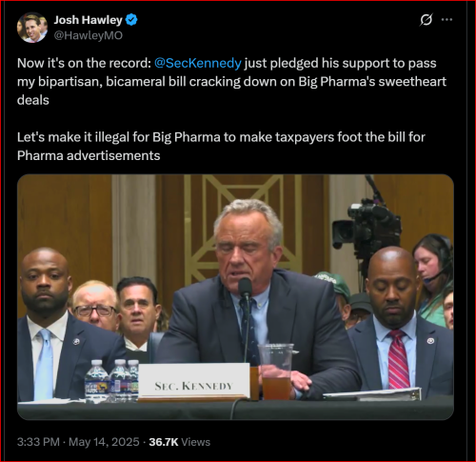Open the Grok explain-post icon
Screen dimensions: 476x462
pos(426,20)
